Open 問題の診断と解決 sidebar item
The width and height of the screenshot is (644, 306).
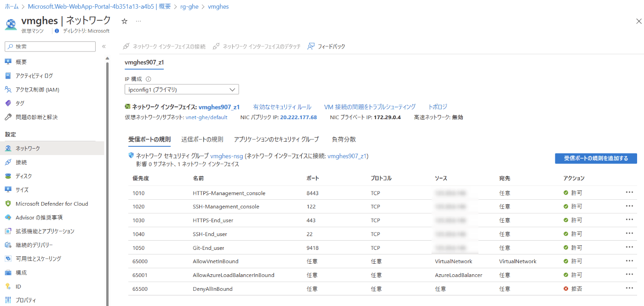(36, 117)
